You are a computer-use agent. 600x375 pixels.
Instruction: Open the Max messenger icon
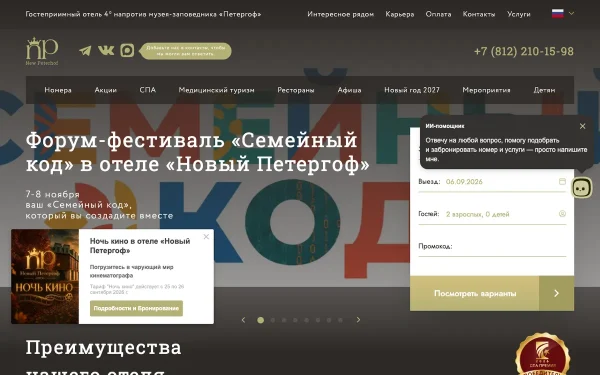(x=127, y=50)
